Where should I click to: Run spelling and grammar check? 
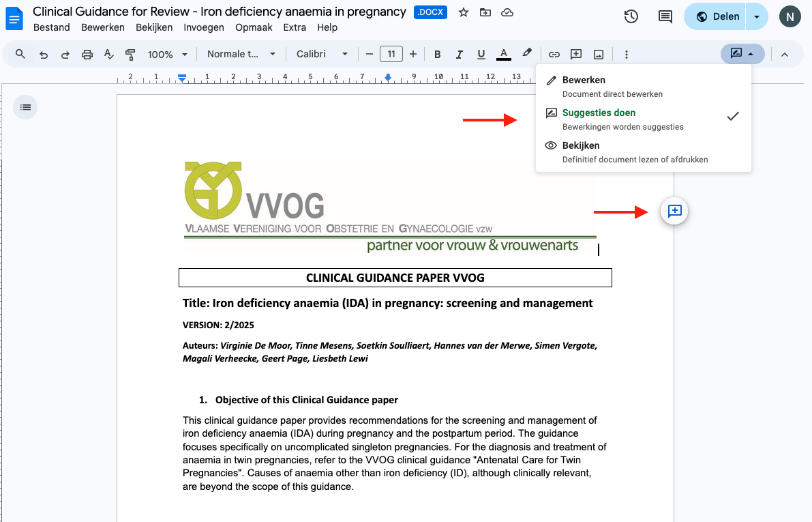click(109, 55)
